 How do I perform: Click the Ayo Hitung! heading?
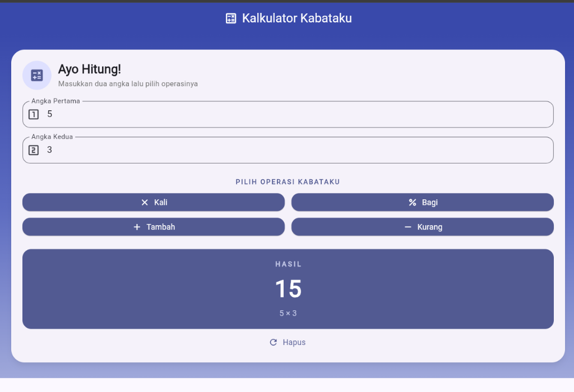point(90,69)
